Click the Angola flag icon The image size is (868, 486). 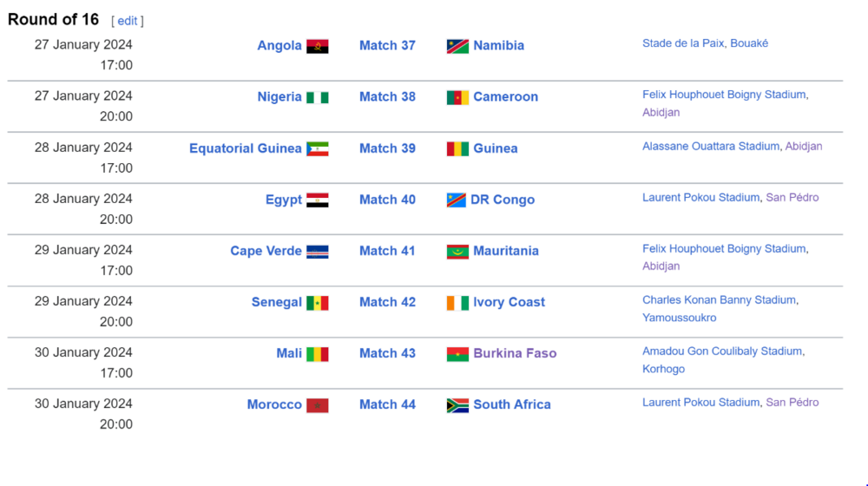coord(317,46)
